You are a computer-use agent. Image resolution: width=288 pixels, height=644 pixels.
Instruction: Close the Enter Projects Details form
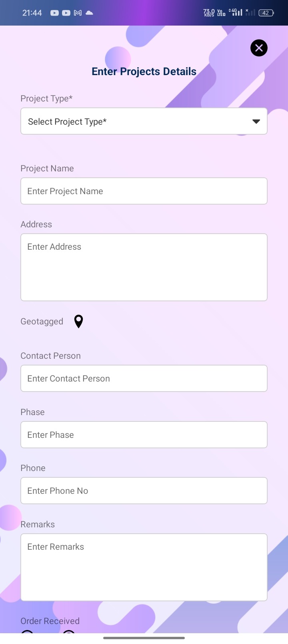pyautogui.click(x=259, y=48)
